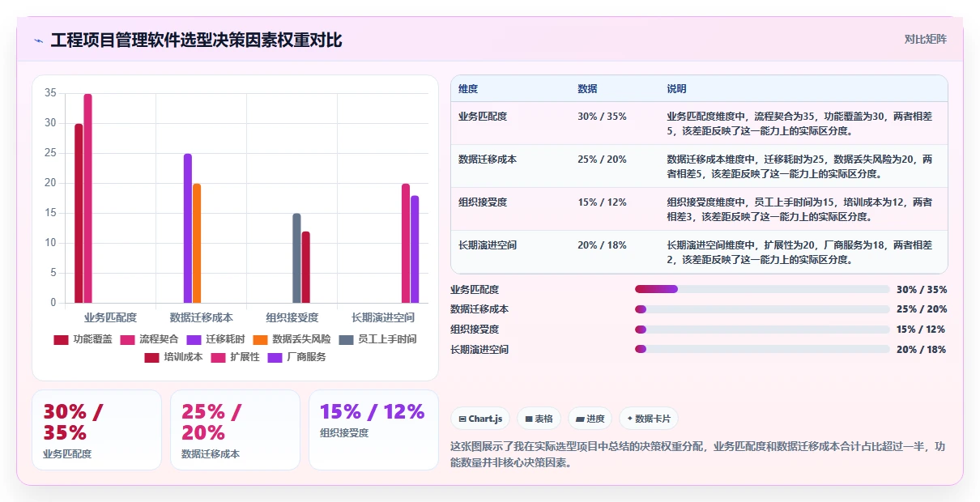Toggle 功能覆盖 legend color box

[61, 339]
